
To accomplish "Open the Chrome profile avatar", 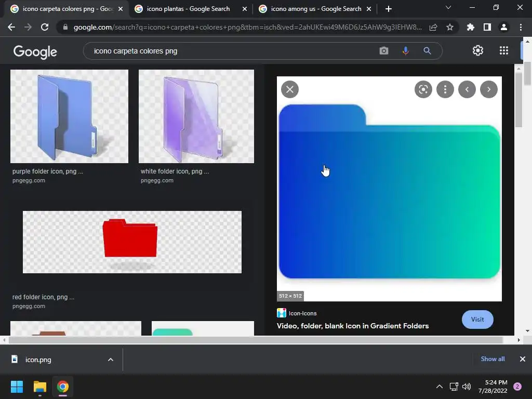I will pos(504,27).
